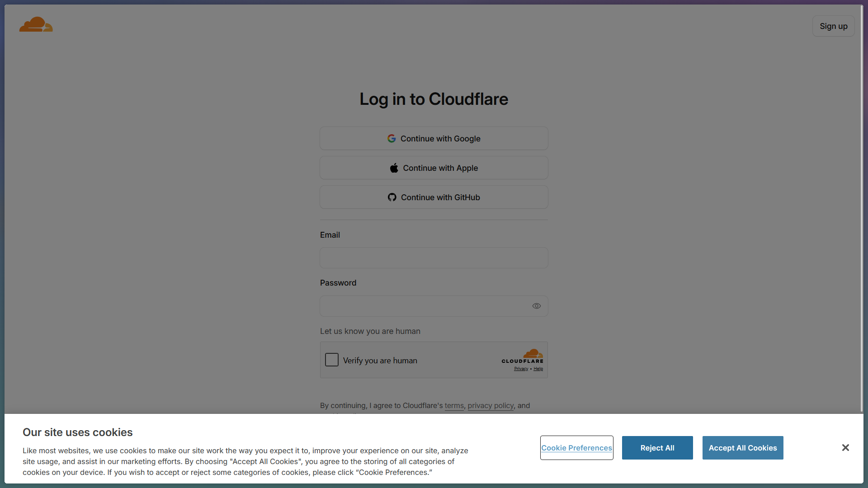
Task: Open Cloudflare's terms link
Action: (454, 406)
